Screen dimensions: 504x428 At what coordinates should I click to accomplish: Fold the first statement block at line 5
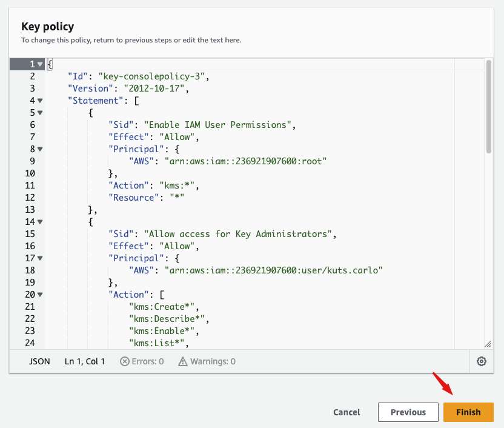(40, 113)
